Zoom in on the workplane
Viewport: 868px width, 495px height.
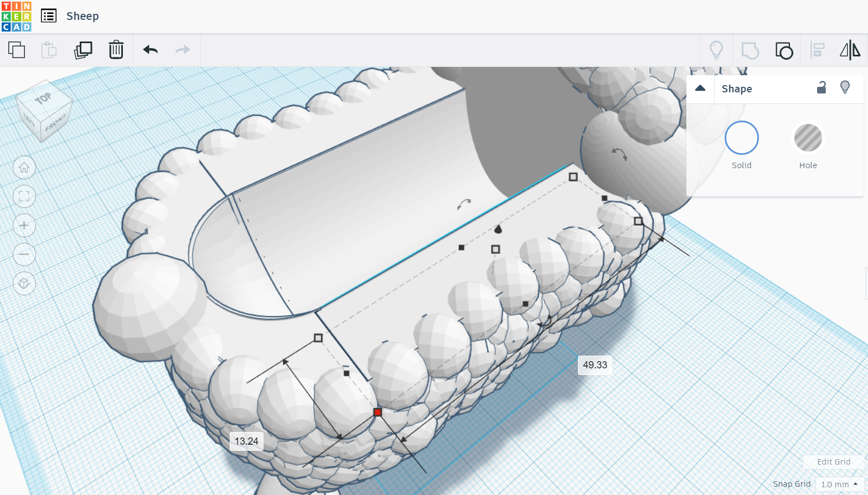pyautogui.click(x=24, y=226)
